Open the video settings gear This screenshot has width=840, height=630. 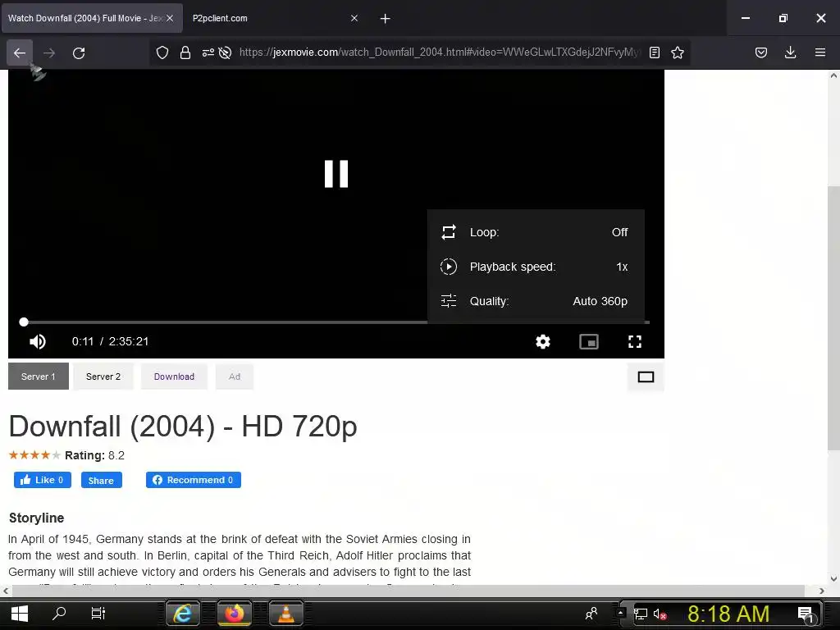point(543,342)
